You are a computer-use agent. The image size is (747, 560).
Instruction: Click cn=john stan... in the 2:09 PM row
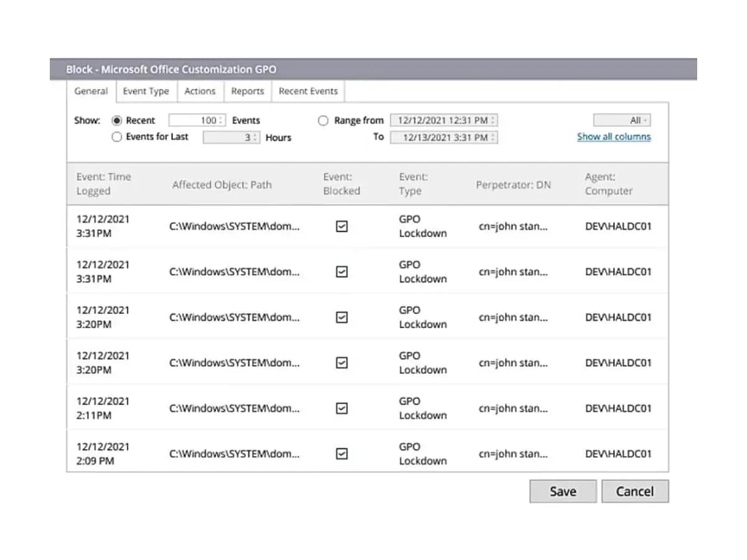[513, 454]
